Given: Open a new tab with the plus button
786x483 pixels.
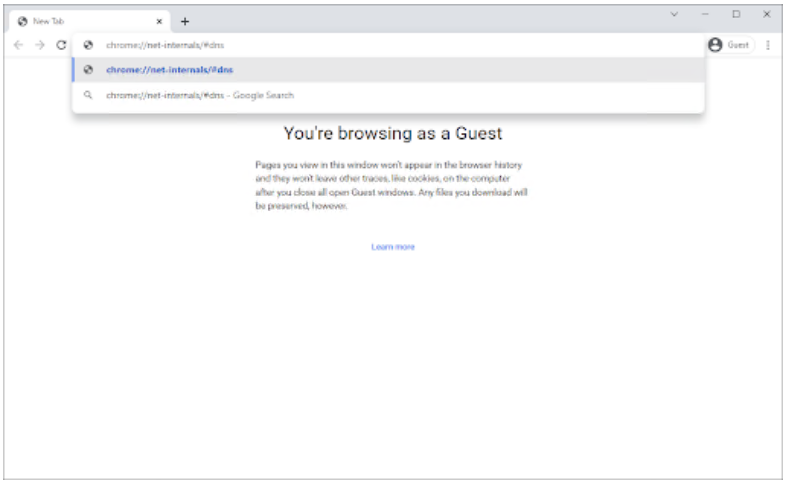Looking at the screenshot, I should (x=185, y=21).
